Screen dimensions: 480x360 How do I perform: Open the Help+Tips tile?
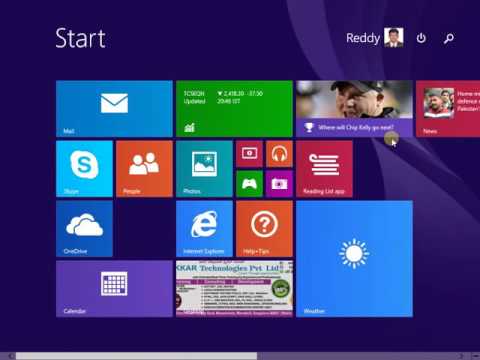[264, 229]
